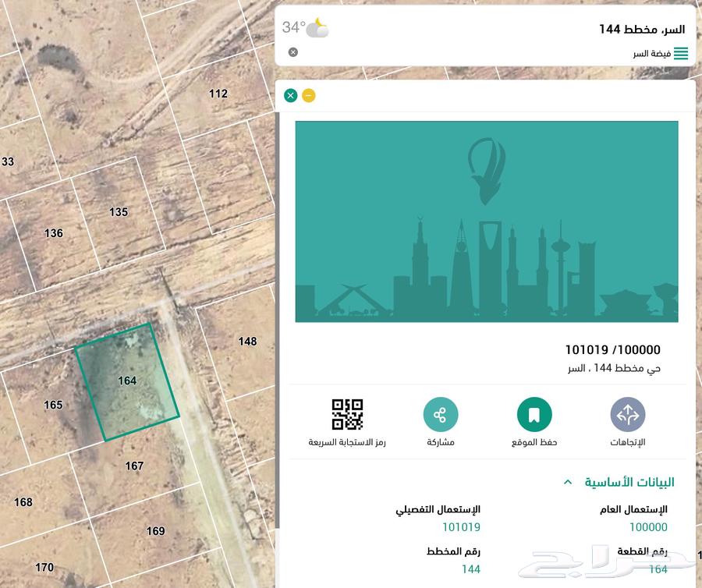Open the Directions (الإتجاهات) icon

[628, 414]
